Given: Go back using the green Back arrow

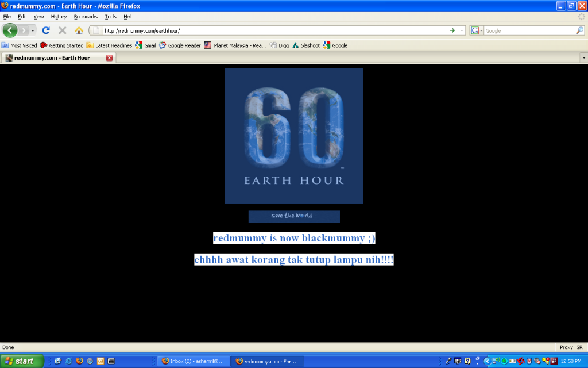Looking at the screenshot, I should [x=10, y=30].
